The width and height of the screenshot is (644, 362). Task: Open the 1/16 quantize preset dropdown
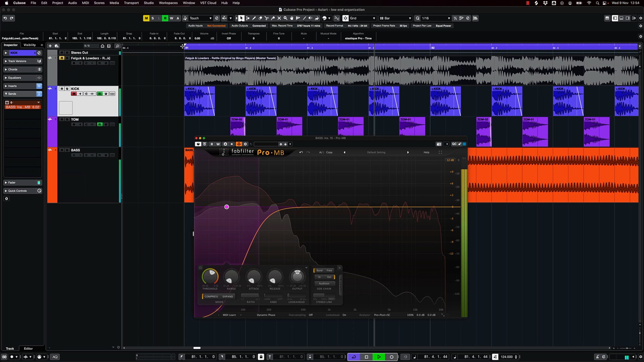tap(436, 18)
